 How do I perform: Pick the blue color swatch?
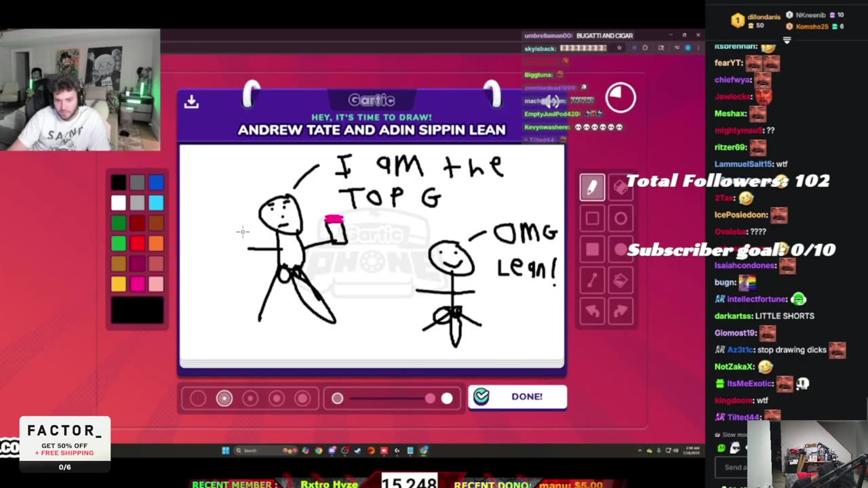(157, 182)
